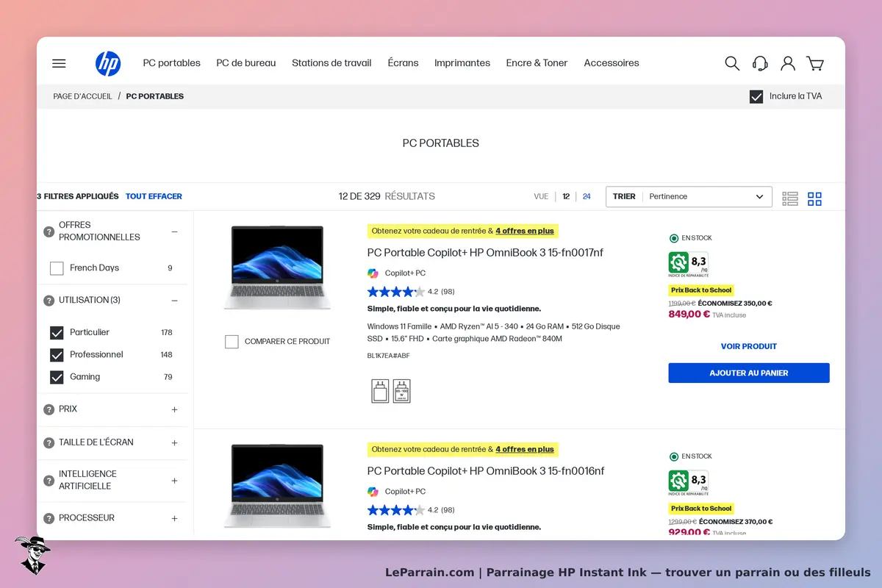Open the PC portables menu

click(x=171, y=63)
